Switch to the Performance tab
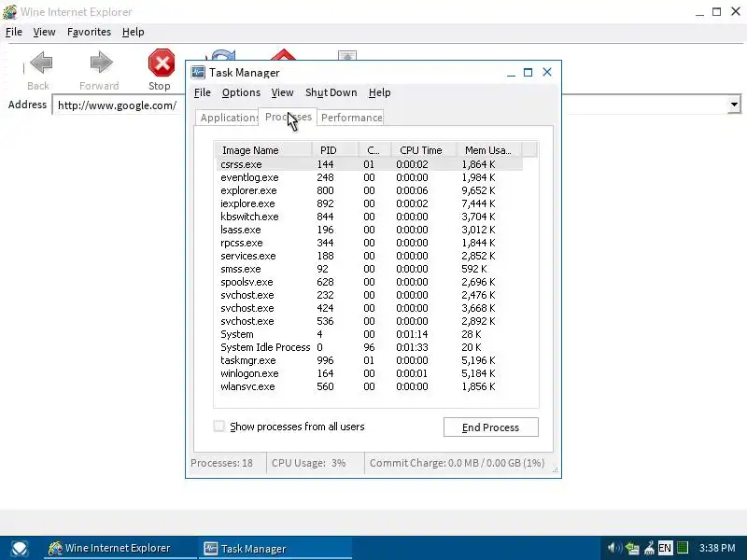The width and height of the screenshot is (747, 560). [351, 118]
